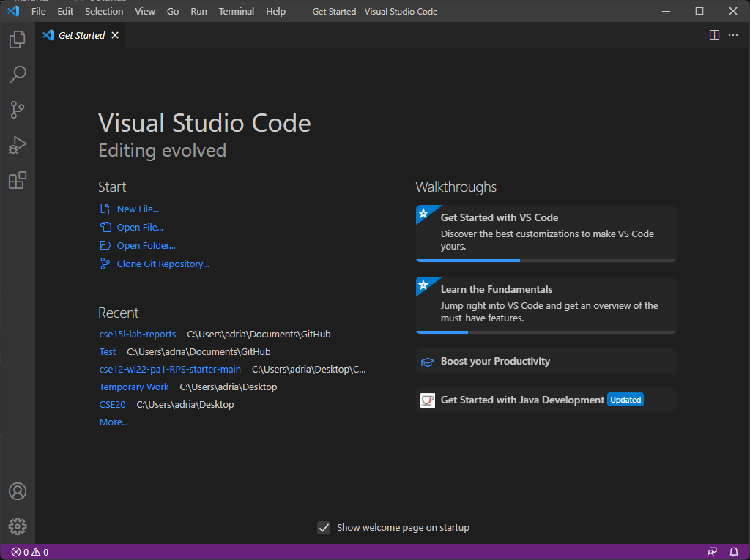The image size is (750, 560).
Task: Click errors and warnings status indicator
Action: [x=29, y=552]
